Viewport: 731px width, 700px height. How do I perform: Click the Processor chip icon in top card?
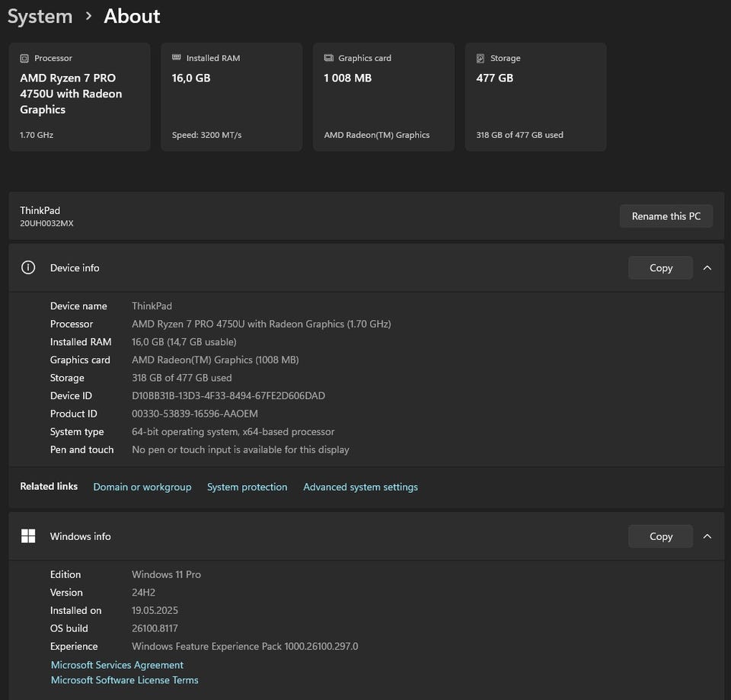click(24, 59)
